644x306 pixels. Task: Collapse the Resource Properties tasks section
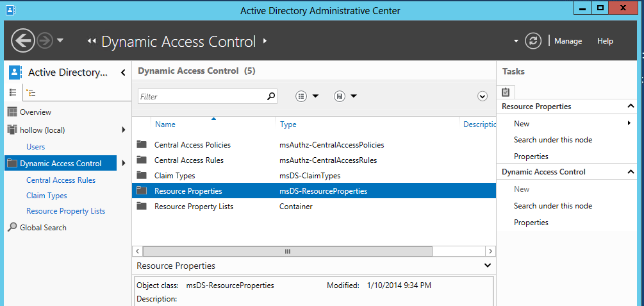point(631,106)
